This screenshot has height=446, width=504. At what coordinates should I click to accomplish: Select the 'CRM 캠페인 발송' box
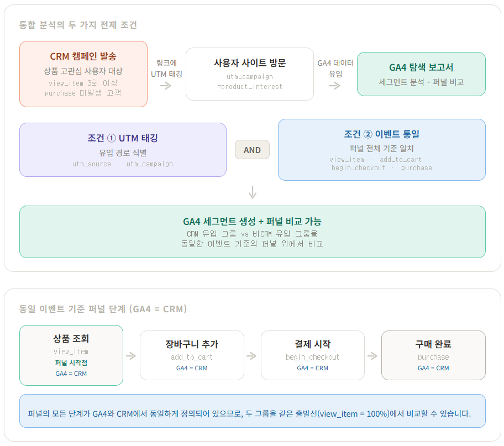coord(83,74)
